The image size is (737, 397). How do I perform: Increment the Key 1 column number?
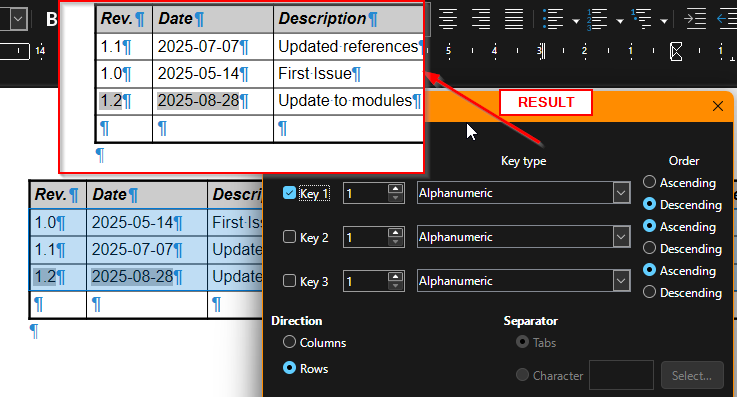pyautogui.click(x=396, y=188)
